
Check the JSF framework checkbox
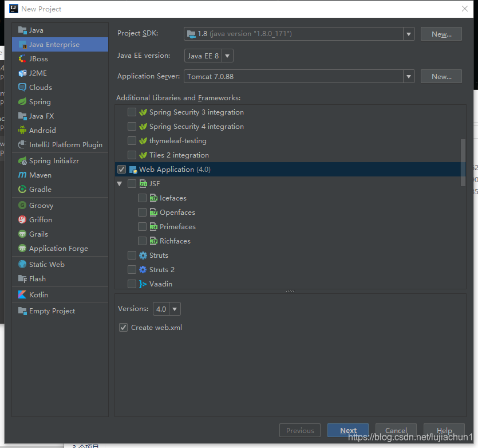(x=132, y=183)
